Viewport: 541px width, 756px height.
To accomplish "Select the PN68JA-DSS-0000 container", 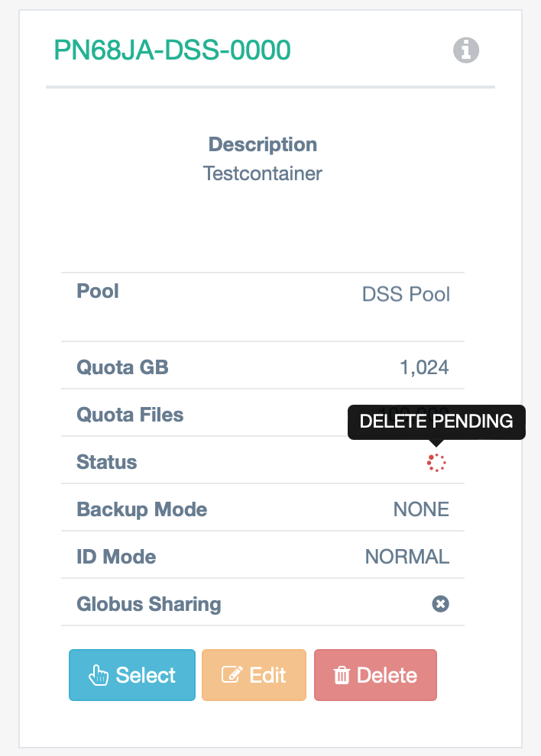I will coord(132,675).
